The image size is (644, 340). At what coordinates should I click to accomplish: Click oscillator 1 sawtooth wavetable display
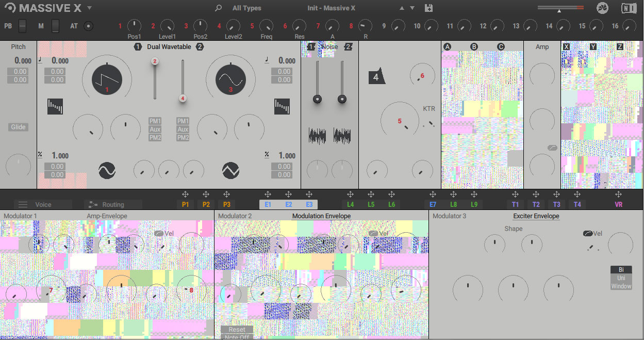pyautogui.click(x=107, y=79)
